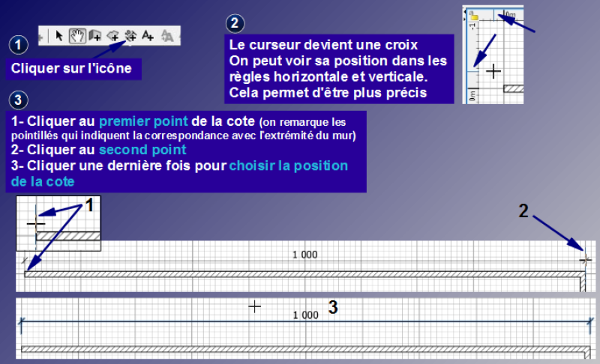
Task: Click "choisir la position" highlighted text
Action: point(289,165)
